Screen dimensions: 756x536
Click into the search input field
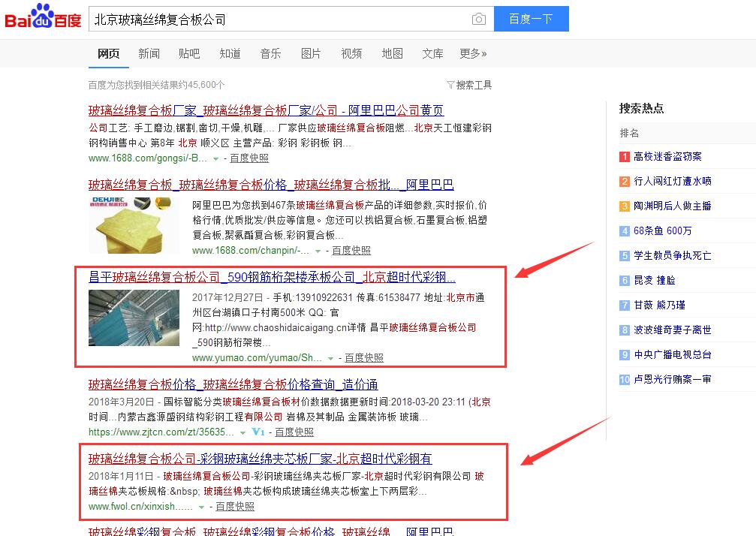[278, 20]
